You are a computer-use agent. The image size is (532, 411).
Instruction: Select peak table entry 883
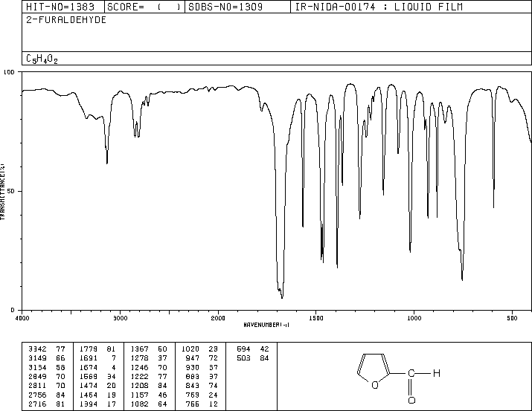point(193,376)
